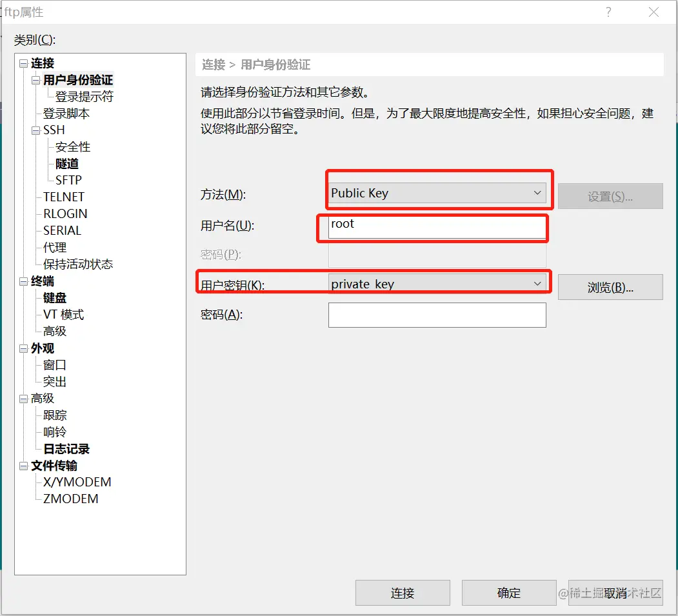Select the 隧道 settings page
This screenshot has width=678, height=616.
66,163
